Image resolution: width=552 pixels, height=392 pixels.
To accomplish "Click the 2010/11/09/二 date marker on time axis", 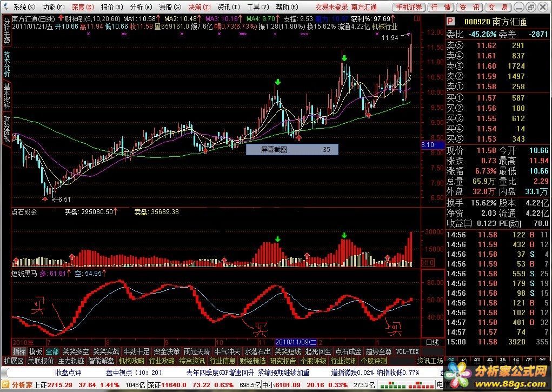I will pyautogui.click(x=296, y=342).
